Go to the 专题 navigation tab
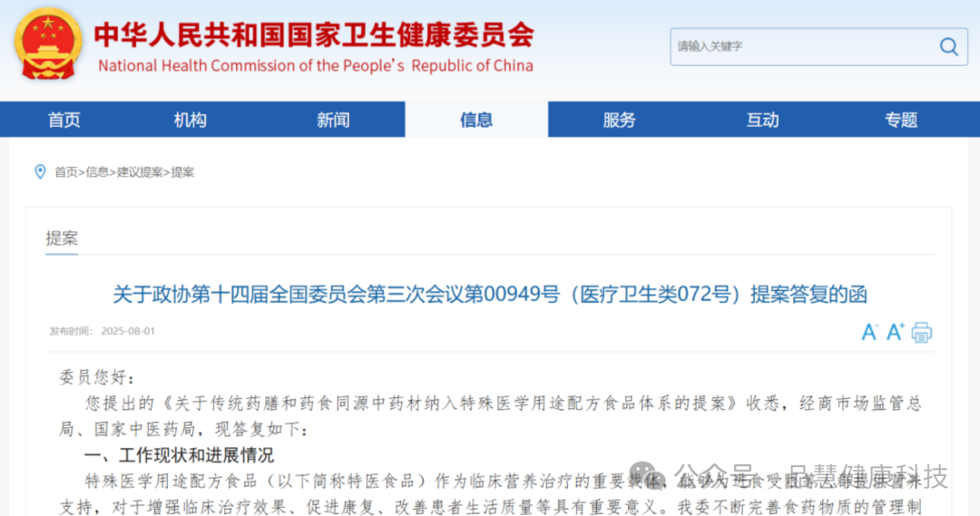 [901, 120]
